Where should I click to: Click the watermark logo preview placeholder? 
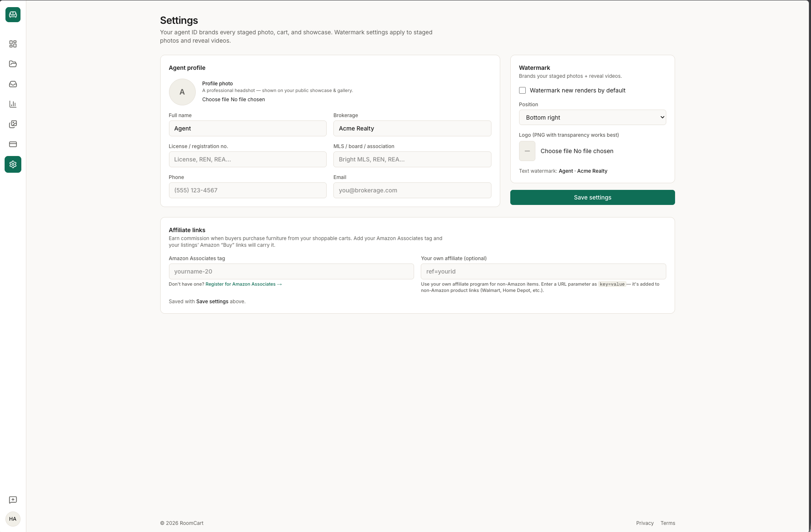point(527,151)
